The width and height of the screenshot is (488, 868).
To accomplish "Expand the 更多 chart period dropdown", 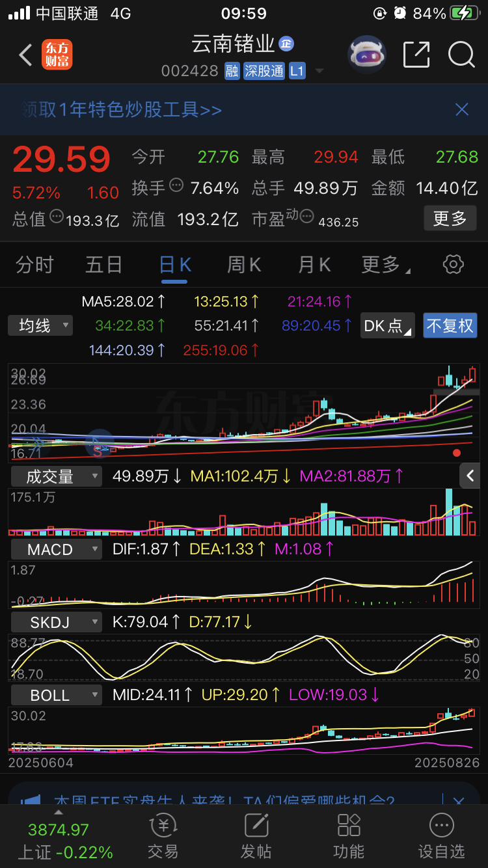I will point(386,265).
